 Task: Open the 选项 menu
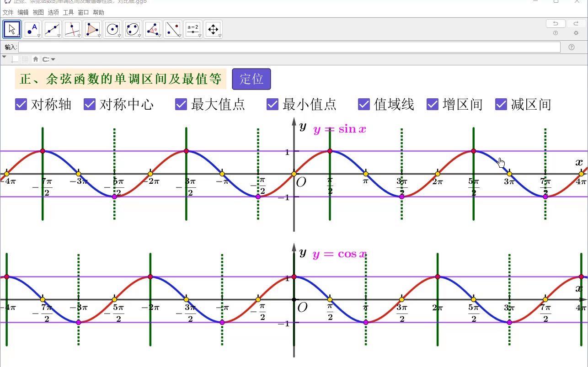pyautogui.click(x=53, y=12)
